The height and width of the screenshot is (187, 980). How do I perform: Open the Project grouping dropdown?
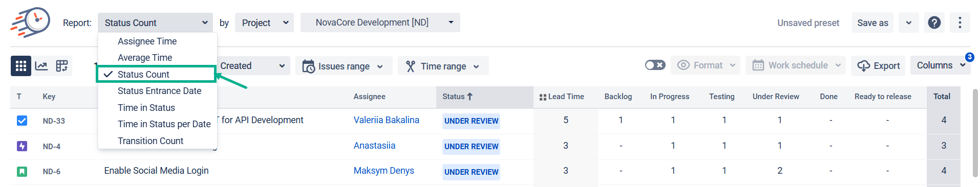[265, 22]
